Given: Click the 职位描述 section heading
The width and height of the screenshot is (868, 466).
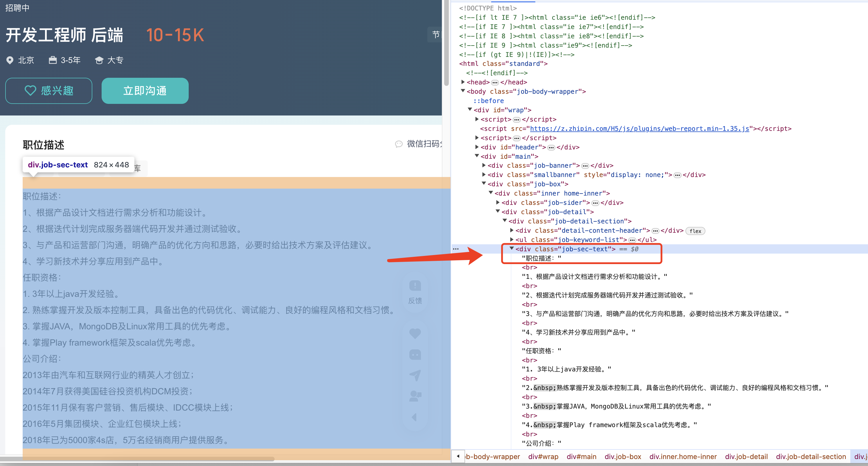Looking at the screenshot, I should tap(44, 145).
